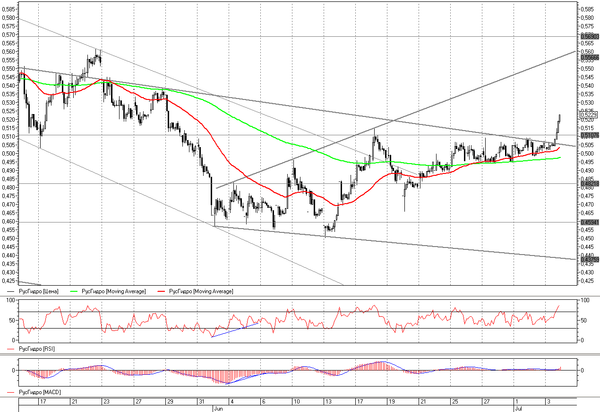600x412 pixels.
Task: Click the date marker 25 on time axis
Action: coord(455,402)
